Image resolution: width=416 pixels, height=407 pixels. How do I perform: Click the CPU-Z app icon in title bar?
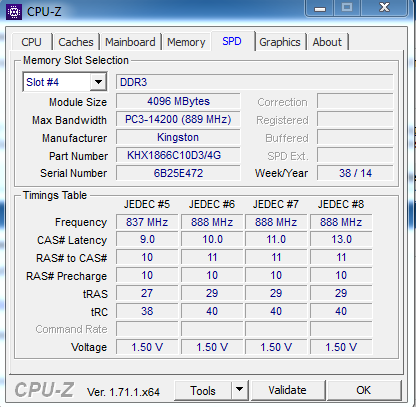14,12
